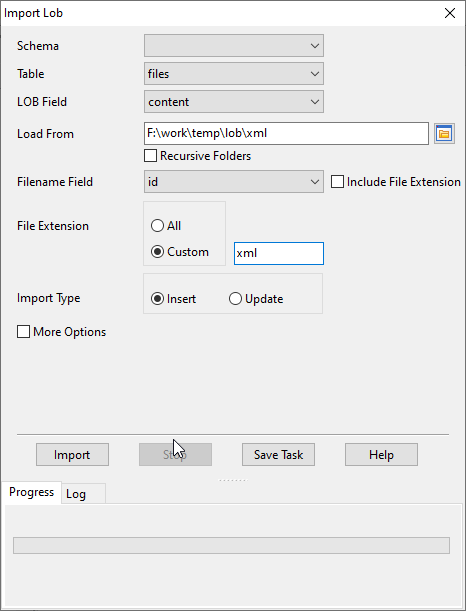Switch to the Log tab
466x611 pixels.
point(83,494)
